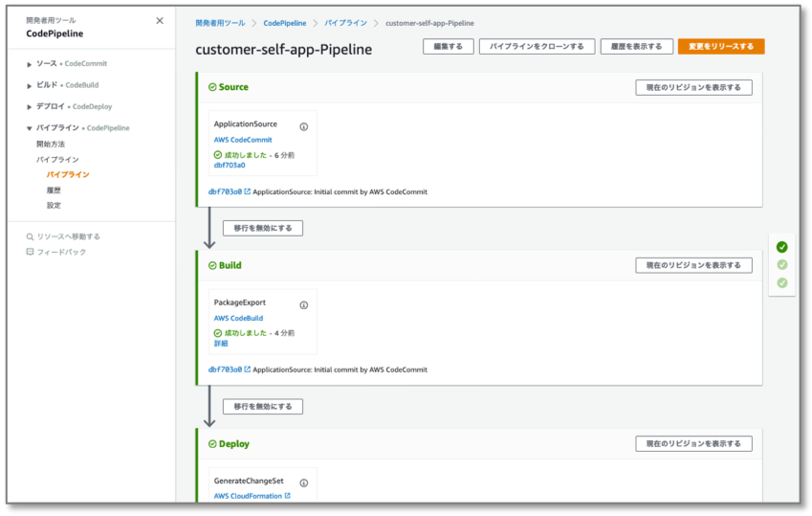Show current revision for Deploy stage
This screenshot has height=516, width=812.
(x=693, y=443)
